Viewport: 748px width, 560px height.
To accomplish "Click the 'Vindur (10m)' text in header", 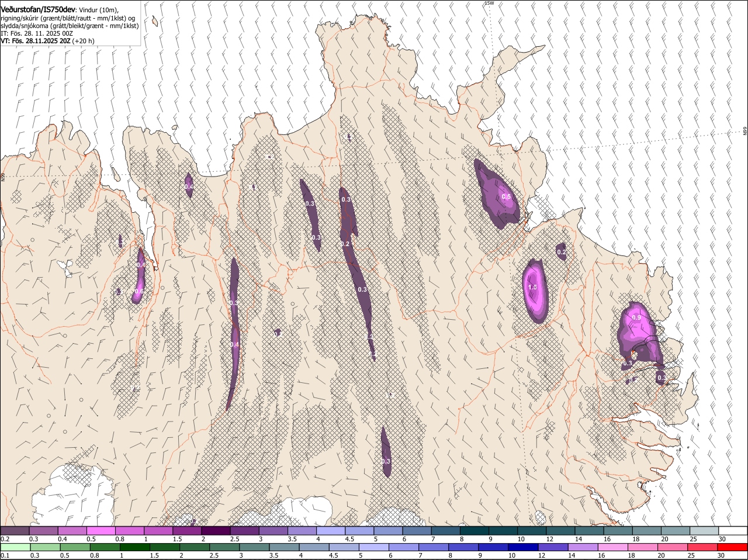I will pos(98,10).
